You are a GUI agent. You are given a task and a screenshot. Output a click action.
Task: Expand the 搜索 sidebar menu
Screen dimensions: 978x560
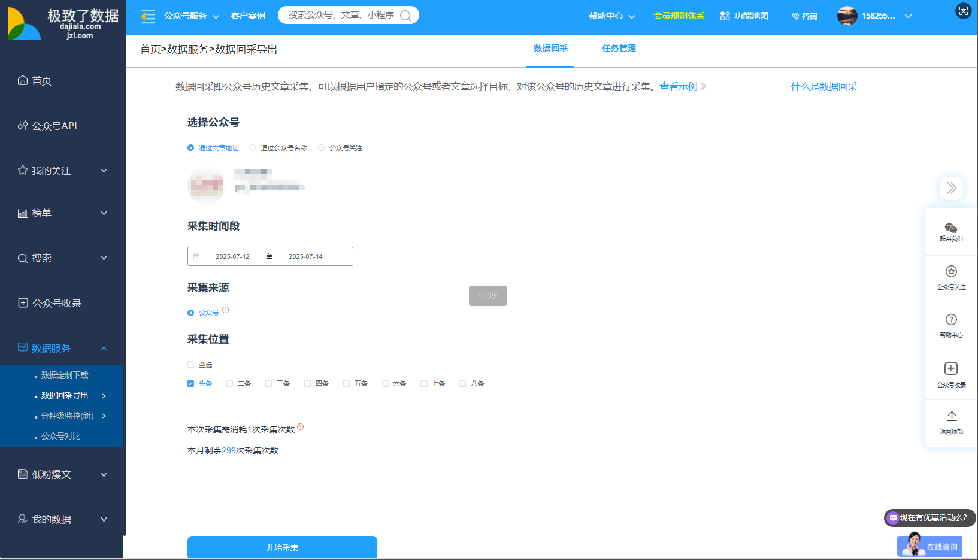pyautogui.click(x=104, y=258)
